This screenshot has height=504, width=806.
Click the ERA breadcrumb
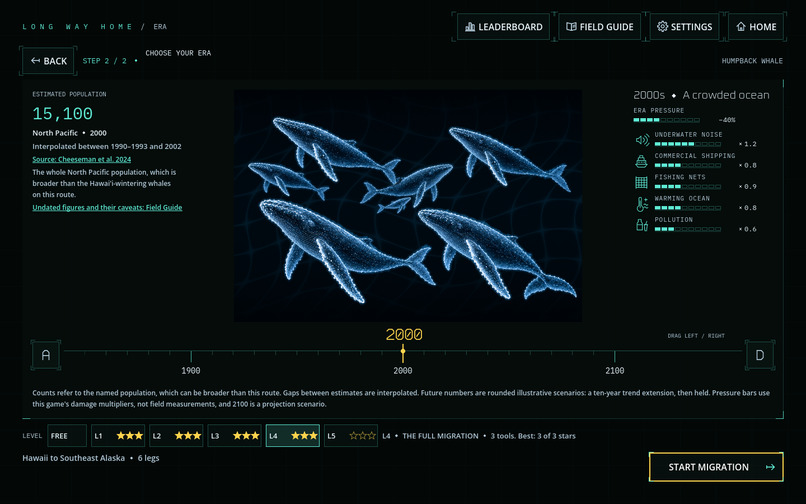160,27
